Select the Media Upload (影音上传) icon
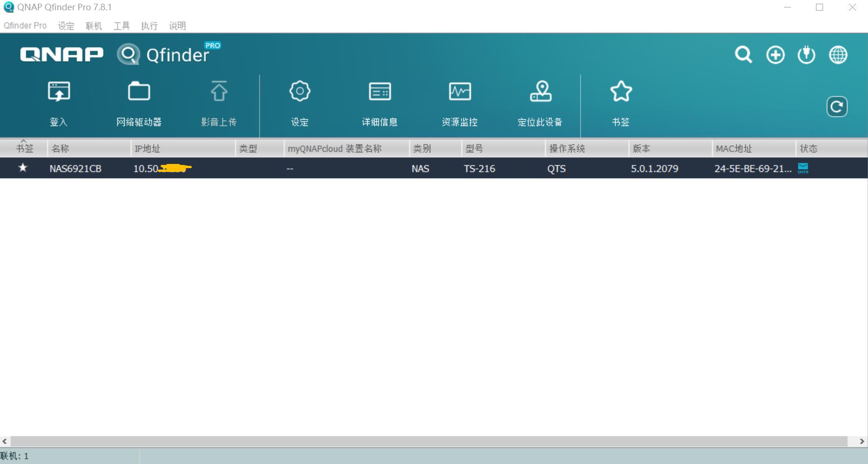 pos(219,91)
